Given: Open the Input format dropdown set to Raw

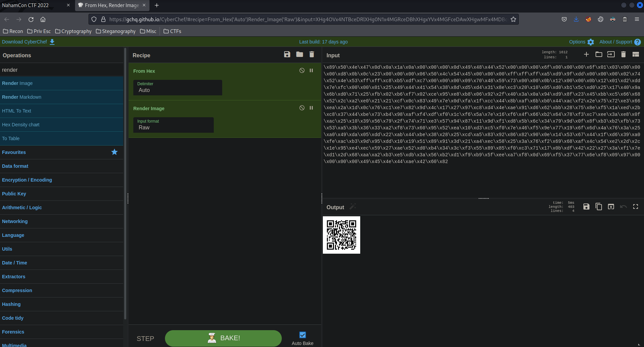Looking at the screenshot, I should click(x=173, y=125).
